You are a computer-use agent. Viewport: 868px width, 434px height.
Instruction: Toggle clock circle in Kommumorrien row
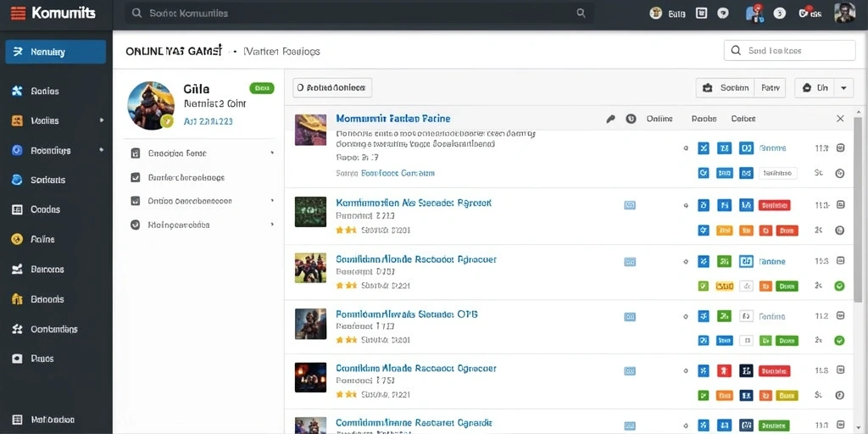click(839, 231)
